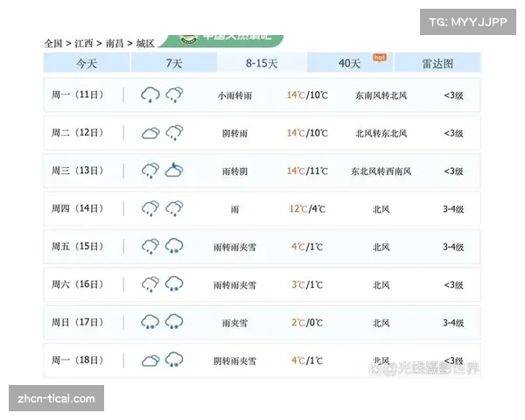Image resolution: width=525 pixels, height=420 pixels.
Task: Click 3-4级 wind level in 周四（14日）row
Action: pos(453,209)
